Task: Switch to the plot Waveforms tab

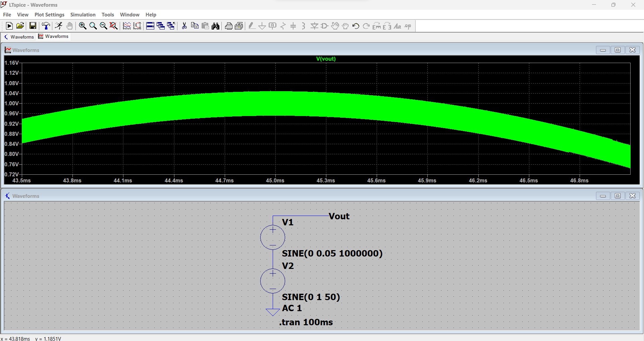Action: coord(54,37)
